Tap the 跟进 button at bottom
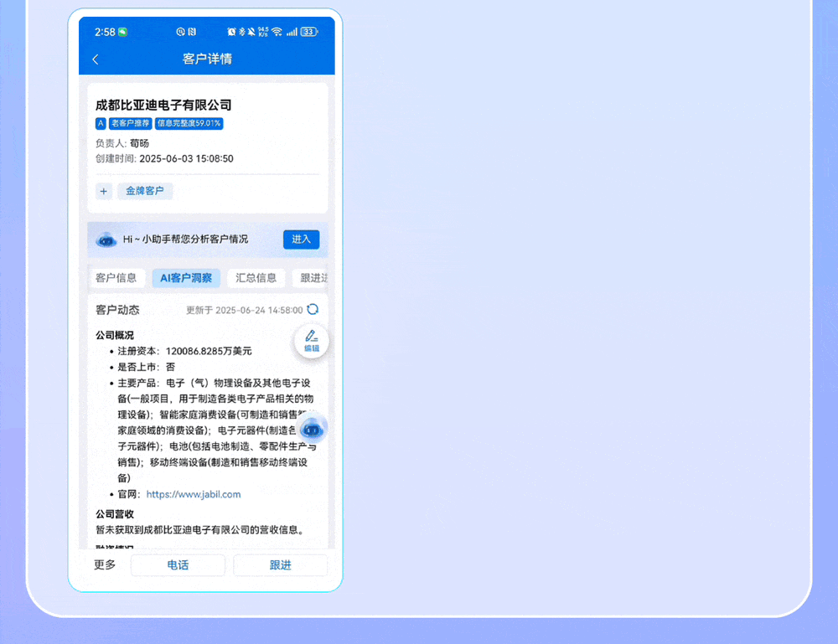 [280, 565]
